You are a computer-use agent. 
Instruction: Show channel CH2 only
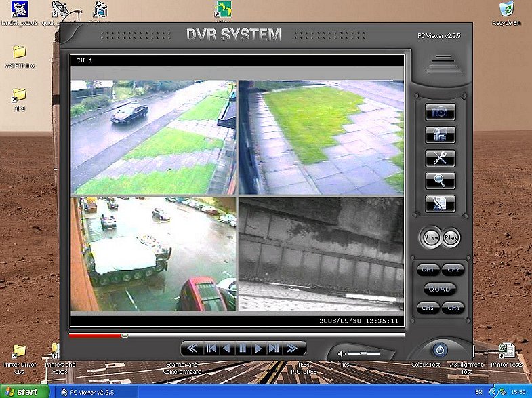[x=453, y=269]
